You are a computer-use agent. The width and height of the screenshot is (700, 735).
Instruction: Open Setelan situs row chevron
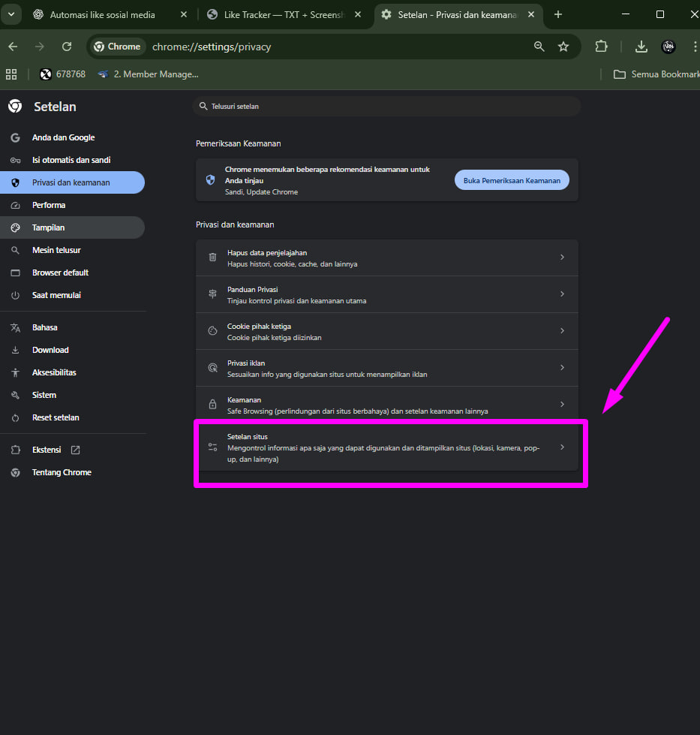(562, 447)
